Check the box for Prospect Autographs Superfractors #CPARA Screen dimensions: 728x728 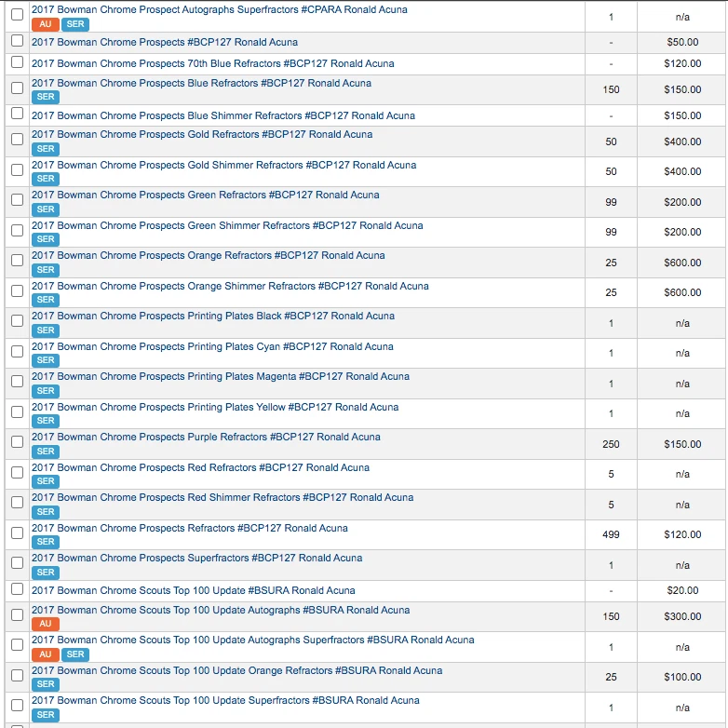17,14
